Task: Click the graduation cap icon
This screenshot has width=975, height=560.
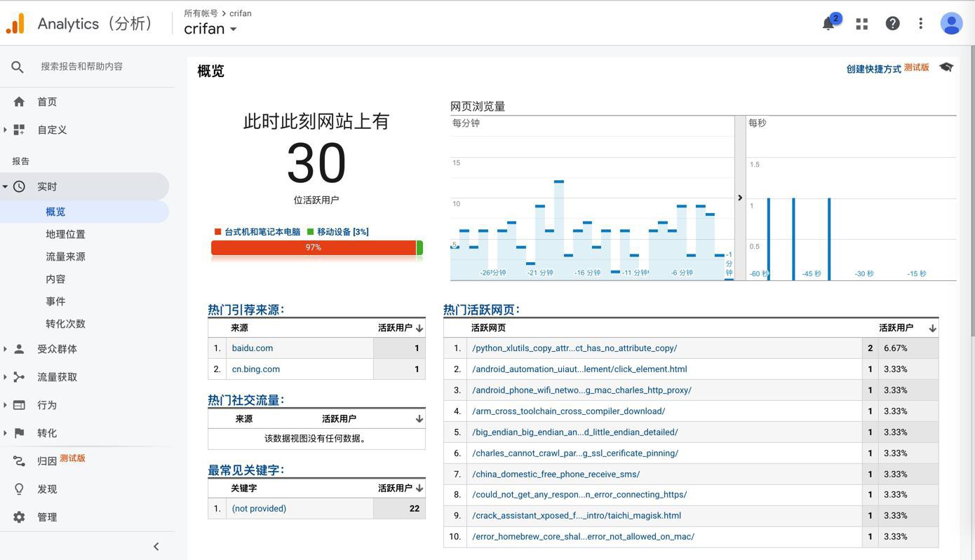Action: tap(946, 67)
